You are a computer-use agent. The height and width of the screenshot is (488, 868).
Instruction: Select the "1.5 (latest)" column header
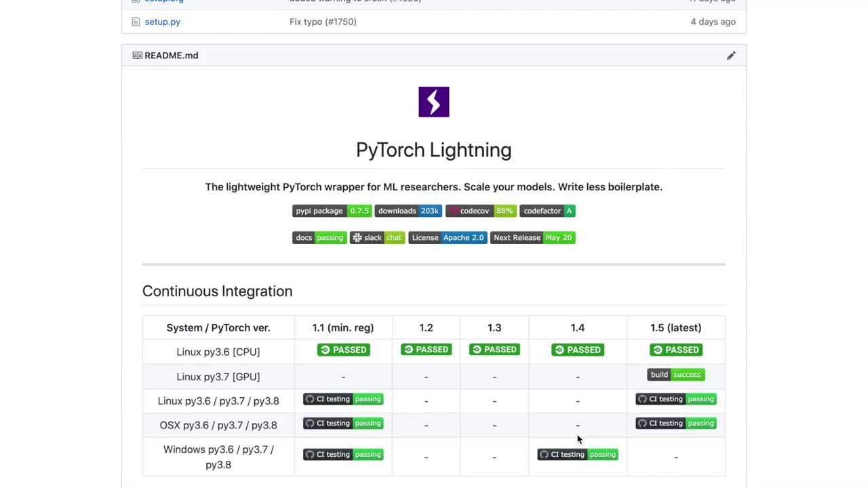[x=676, y=327]
